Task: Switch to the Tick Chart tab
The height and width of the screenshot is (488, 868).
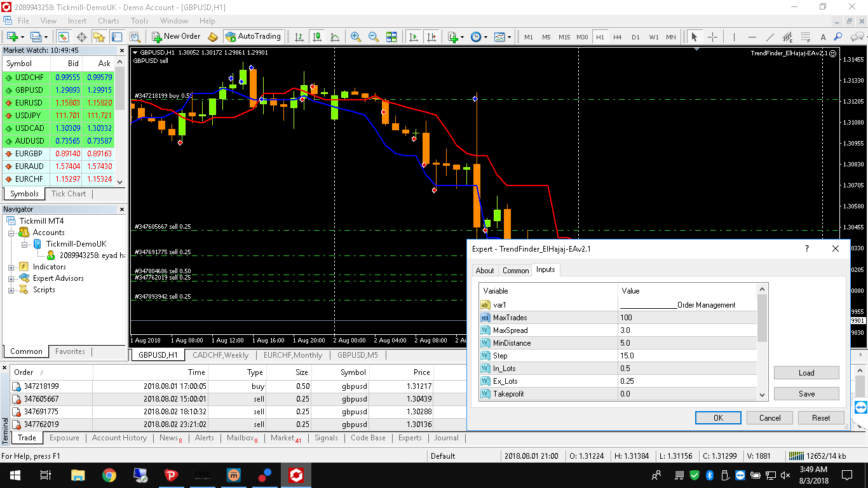Action: (x=69, y=194)
